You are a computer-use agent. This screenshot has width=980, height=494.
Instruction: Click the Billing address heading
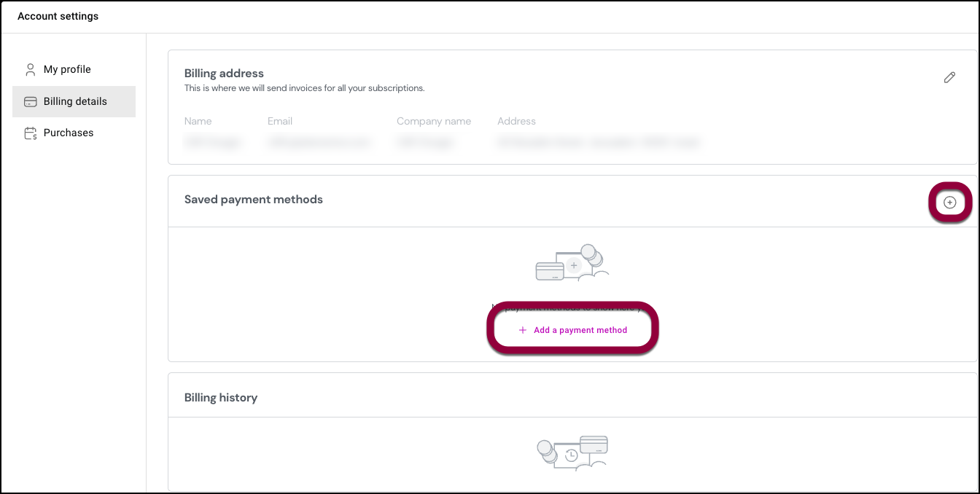(x=224, y=74)
